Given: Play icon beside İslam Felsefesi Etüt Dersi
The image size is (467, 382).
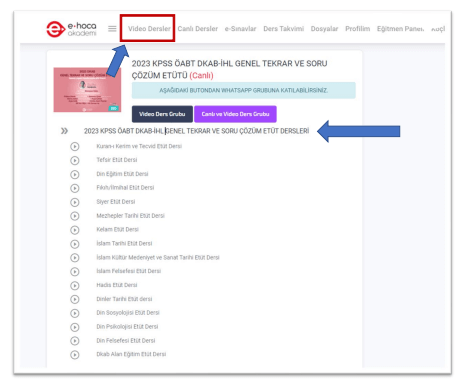Looking at the screenshot, I should point(75,271).
